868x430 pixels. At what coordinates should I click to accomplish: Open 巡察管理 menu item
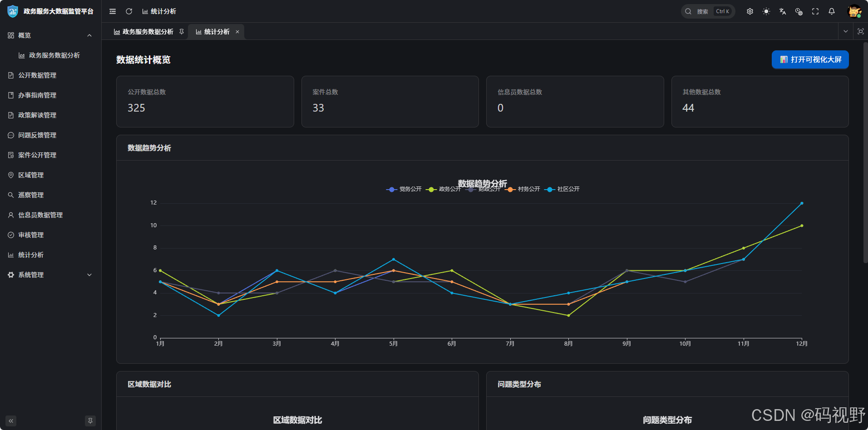pyautogui.click(x=50, y=195)
